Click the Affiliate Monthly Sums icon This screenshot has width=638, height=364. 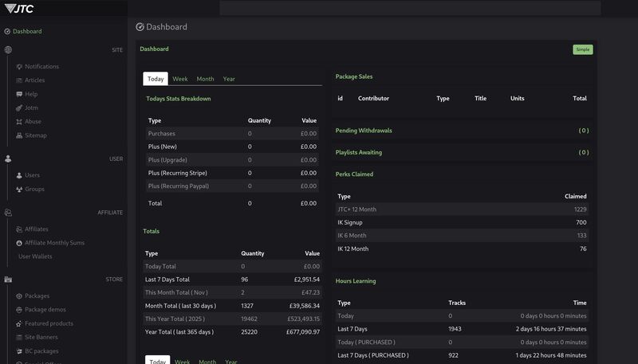(19, 243)
